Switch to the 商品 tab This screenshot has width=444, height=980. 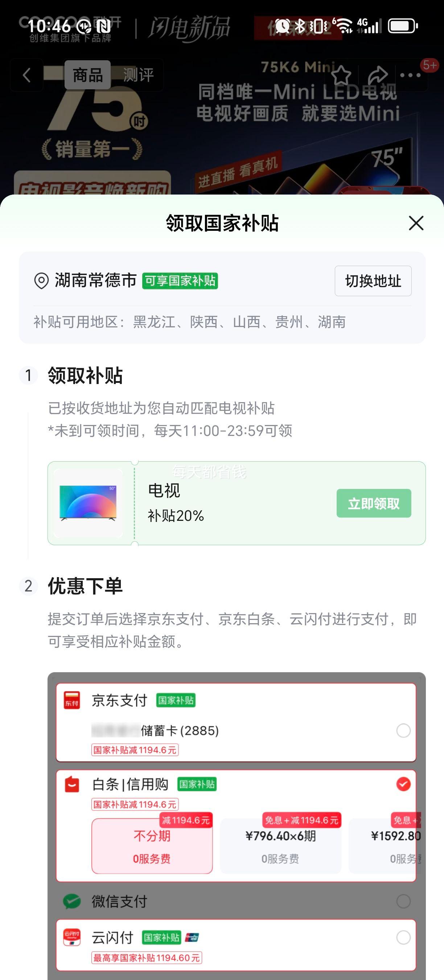click(x=87, y=75)
